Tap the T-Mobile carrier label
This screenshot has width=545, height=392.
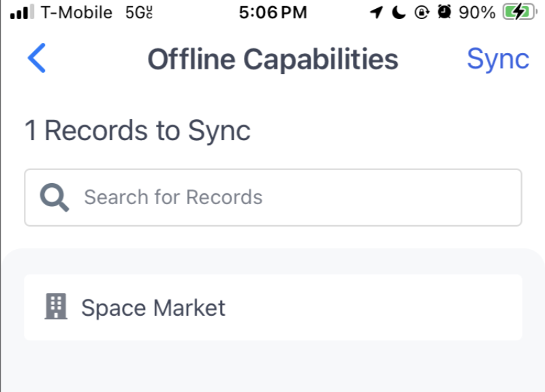[x=76, y=12]
